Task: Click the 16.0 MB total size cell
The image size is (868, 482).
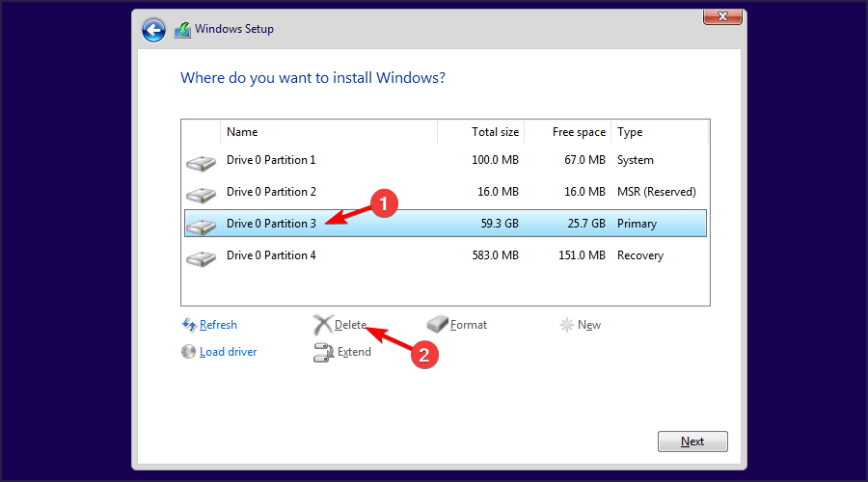Action: [x=498, y=192]
